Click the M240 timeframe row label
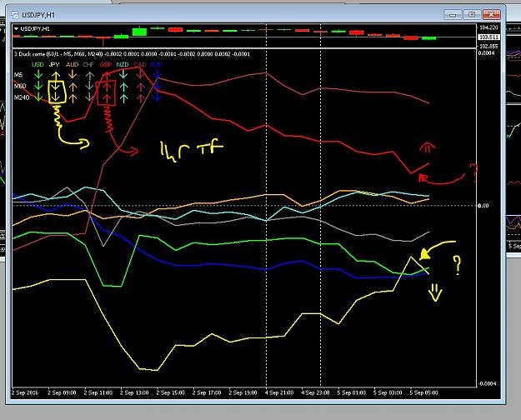The image size is (521, 420). click(22, 97)
